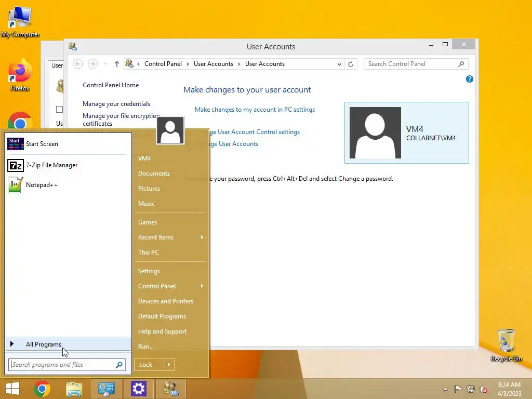Launch Notepad++ from Start menu

coord(68,185)
